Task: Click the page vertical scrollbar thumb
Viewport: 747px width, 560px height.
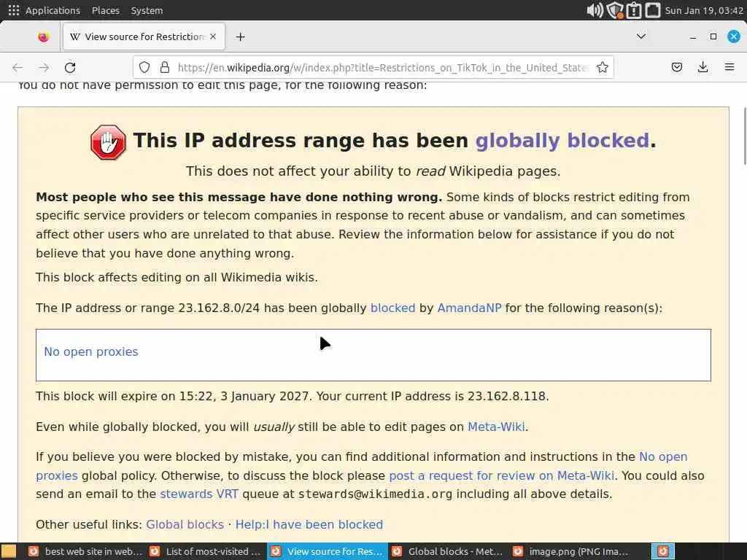Action: click(x=745, y=136)
